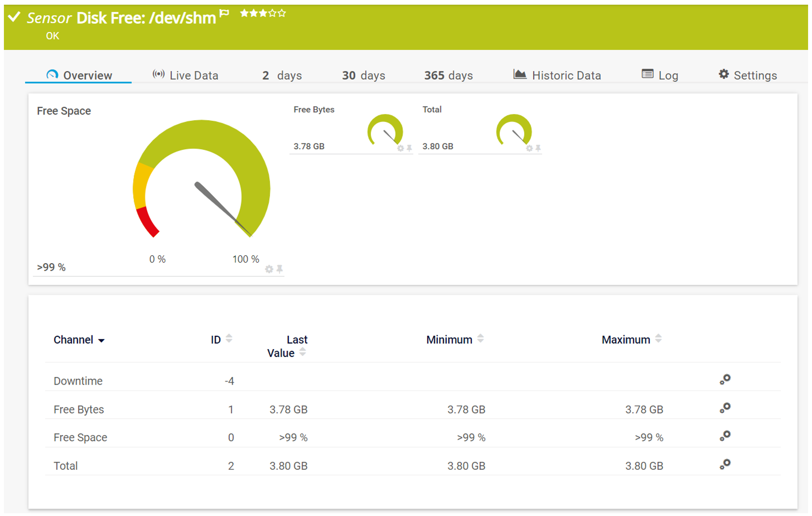Sort table by Minimum column
The height and width of the screenshot is (516, 812).
tap(480, 339)
